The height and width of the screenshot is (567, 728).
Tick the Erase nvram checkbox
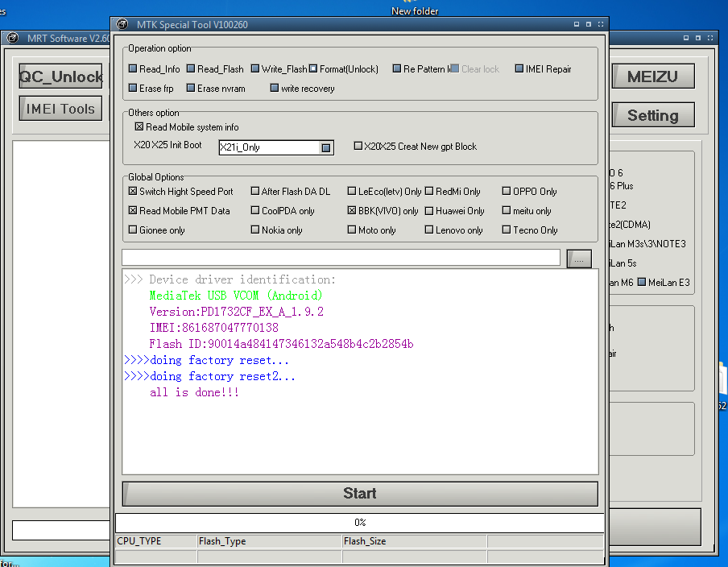coord(191,88)
